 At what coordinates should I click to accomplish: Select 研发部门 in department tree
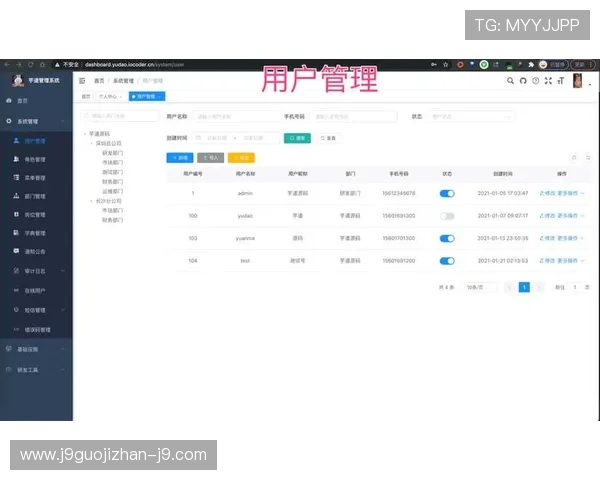coord(112,153)
